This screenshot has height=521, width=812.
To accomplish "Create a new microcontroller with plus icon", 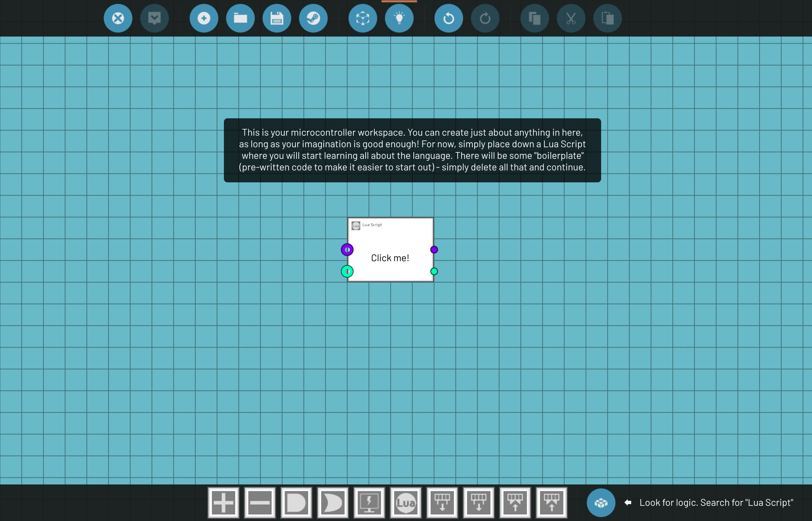I will pos(204,18).
